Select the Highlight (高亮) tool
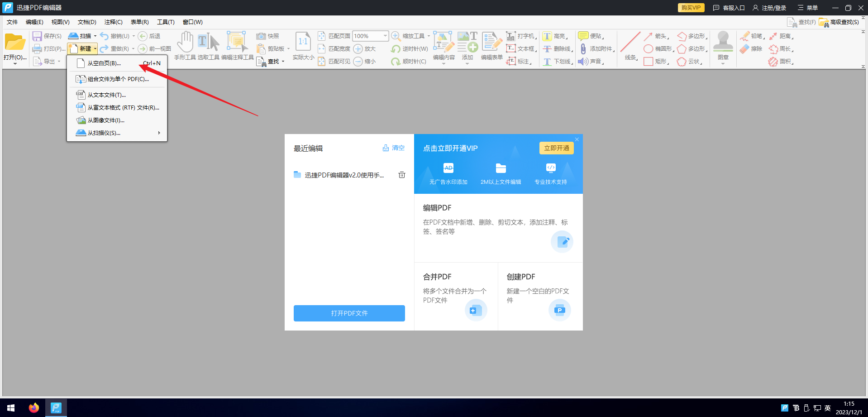The width and height of the screenshot is (868, 417). 547,36
